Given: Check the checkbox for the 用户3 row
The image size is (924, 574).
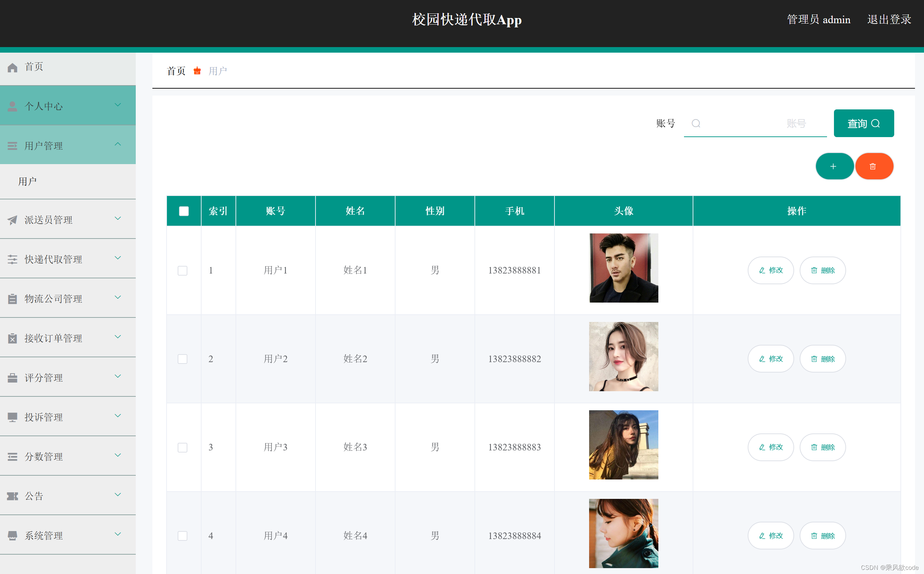Looking at the screenshot, I should point(183,447).
